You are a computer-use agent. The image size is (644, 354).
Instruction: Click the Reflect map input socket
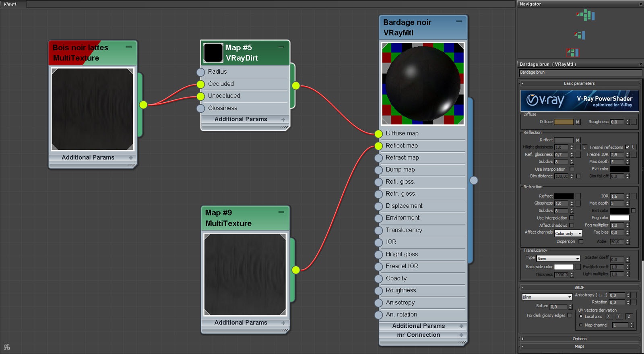coord(378,146)
